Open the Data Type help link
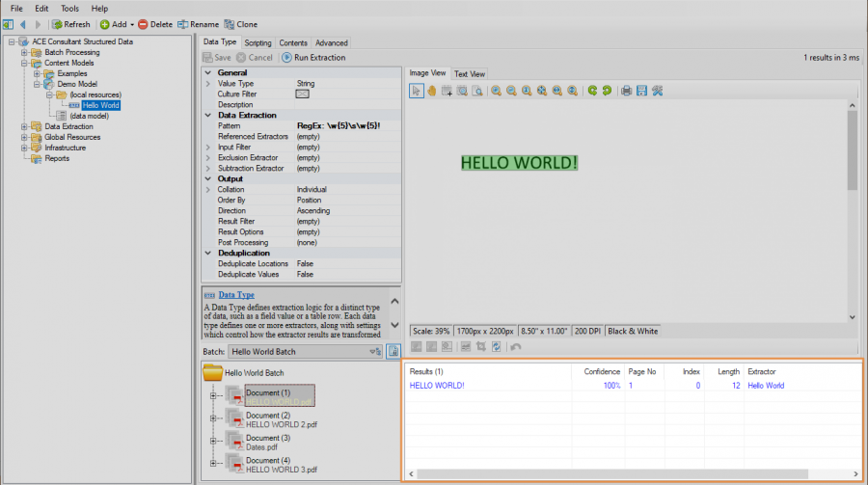The image size is (868, 485). [x=236, y=294]
